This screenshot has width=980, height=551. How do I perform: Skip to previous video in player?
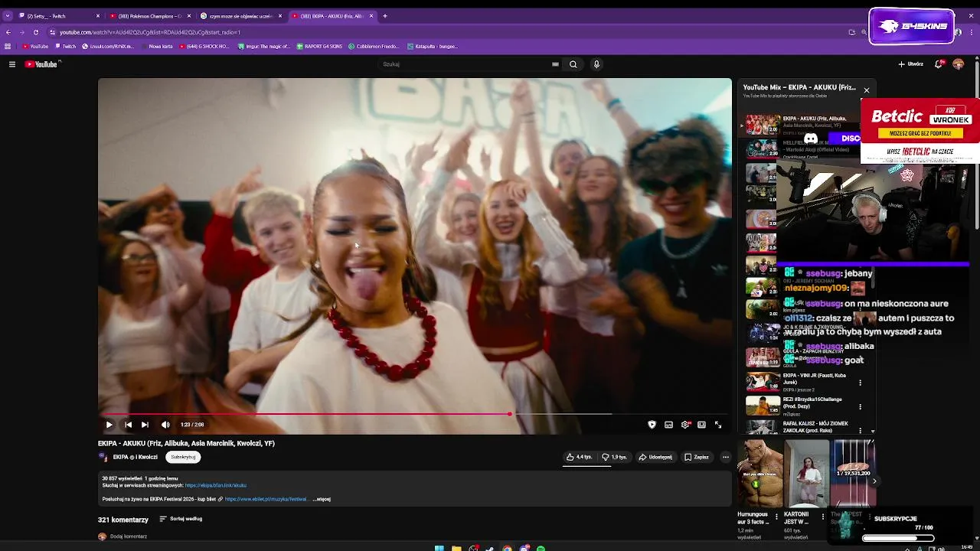tap(128, 425)
